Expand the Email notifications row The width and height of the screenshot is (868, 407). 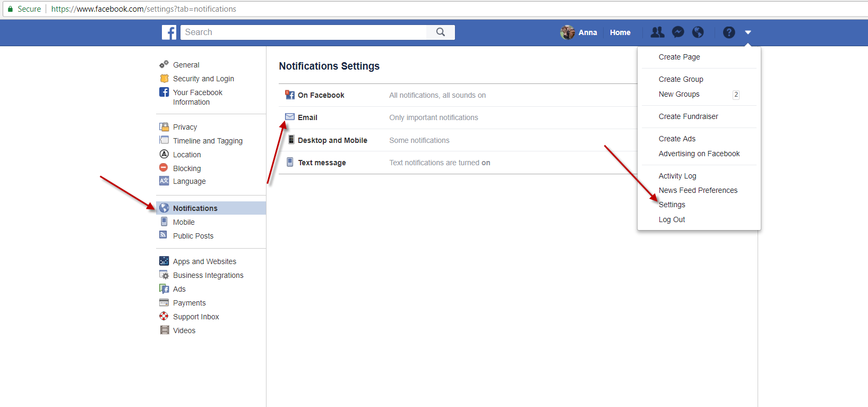[x=458, y=117]
